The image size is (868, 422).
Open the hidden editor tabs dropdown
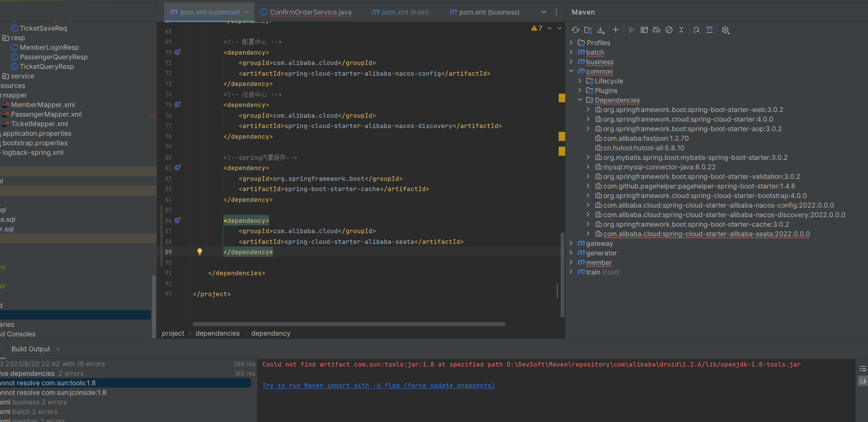tap(544, 12)
